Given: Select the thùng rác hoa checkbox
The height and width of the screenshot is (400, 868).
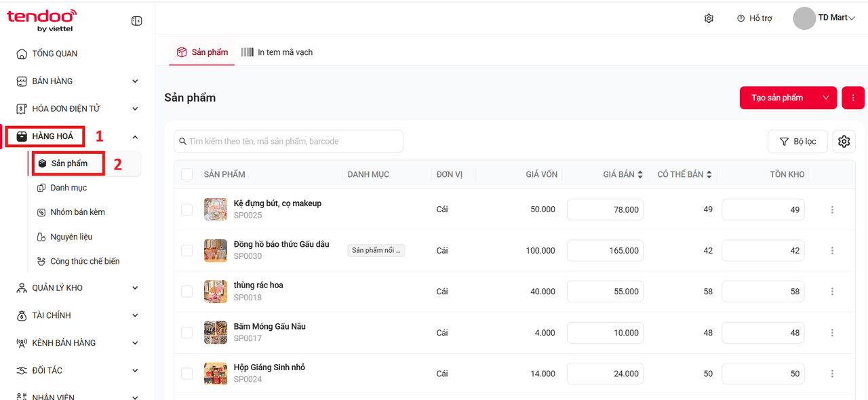Looking at the screenshot, I should [x=187, y=292].
